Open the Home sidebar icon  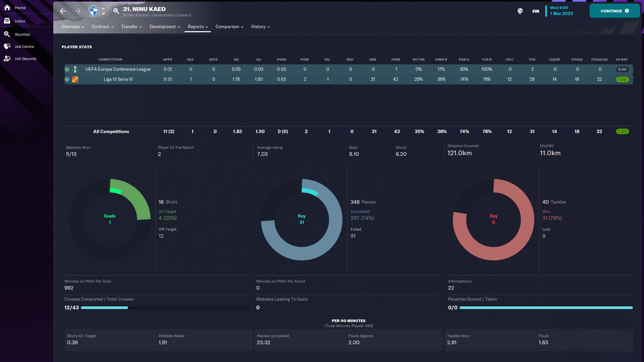[7, 7]
